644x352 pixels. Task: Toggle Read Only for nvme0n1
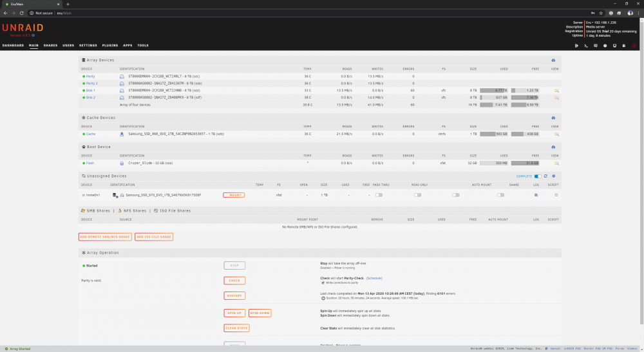tap(417, 195)
